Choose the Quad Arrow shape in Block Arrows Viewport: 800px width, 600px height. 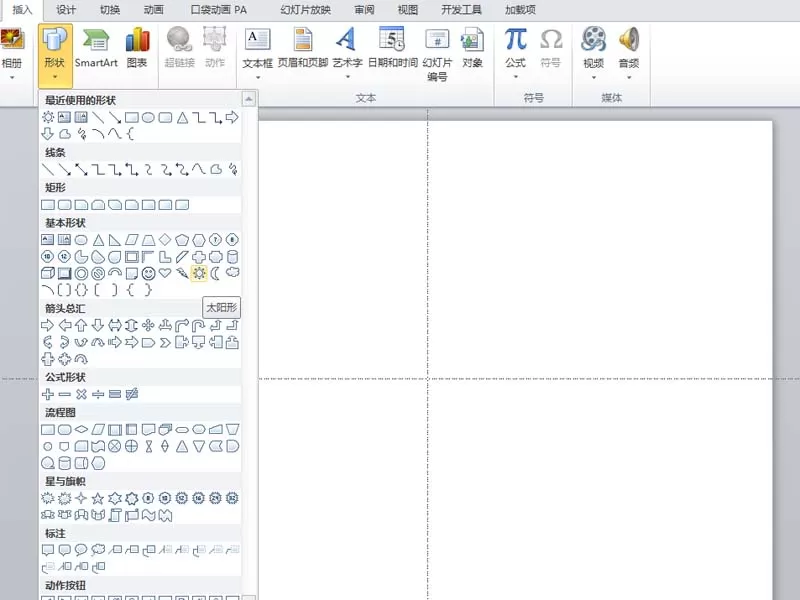(148, 325)
